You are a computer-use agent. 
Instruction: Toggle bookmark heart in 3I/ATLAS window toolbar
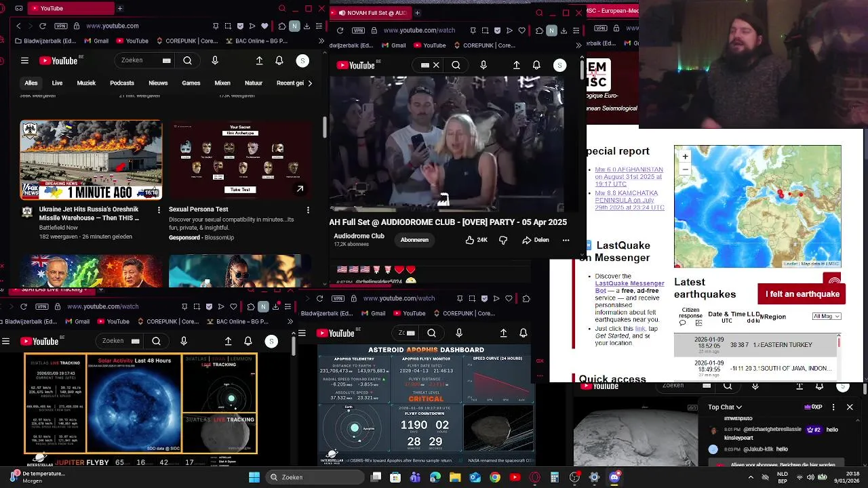tap(233, 306)
